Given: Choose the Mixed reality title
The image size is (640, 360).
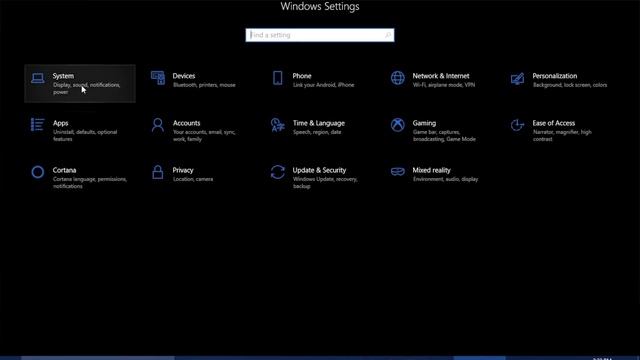Looking at the screenshot, I should tap(431, 170).
